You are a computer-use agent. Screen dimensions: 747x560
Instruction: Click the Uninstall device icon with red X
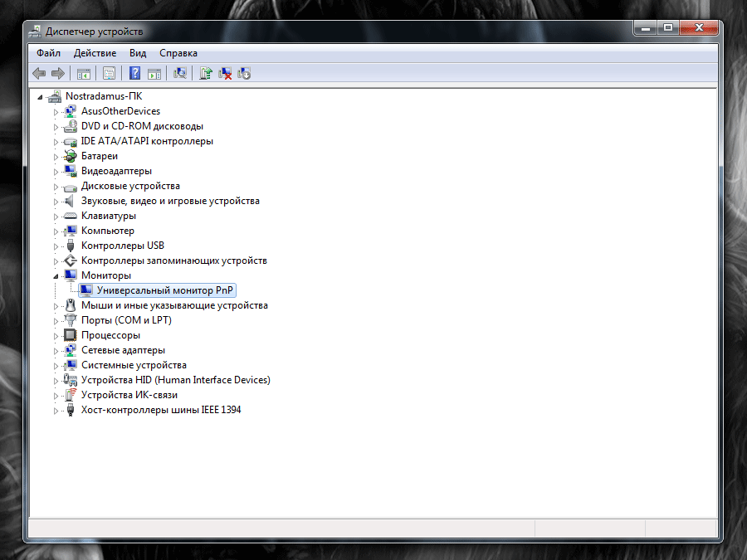(x=225, y=74)
